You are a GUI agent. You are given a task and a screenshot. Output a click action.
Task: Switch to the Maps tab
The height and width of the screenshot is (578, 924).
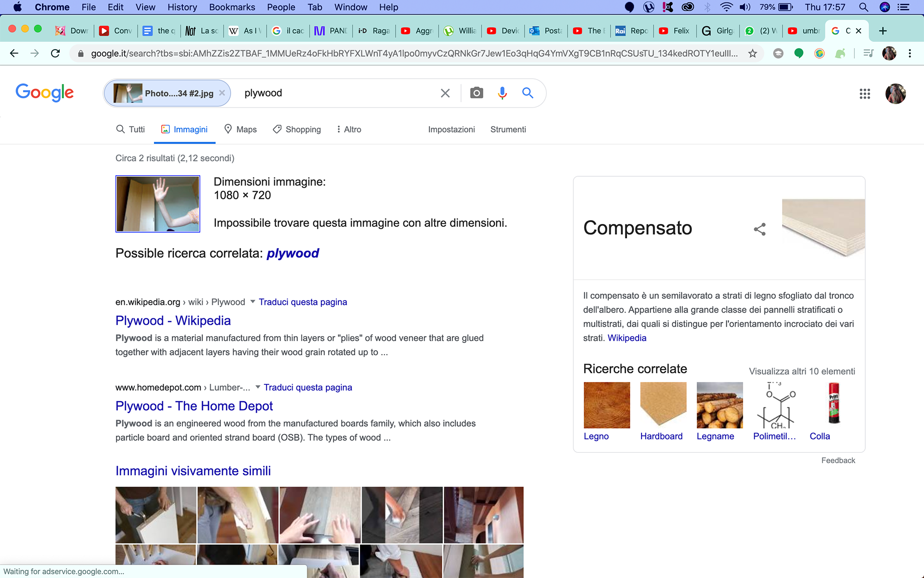pyautogui.click(x=241, y=130)
